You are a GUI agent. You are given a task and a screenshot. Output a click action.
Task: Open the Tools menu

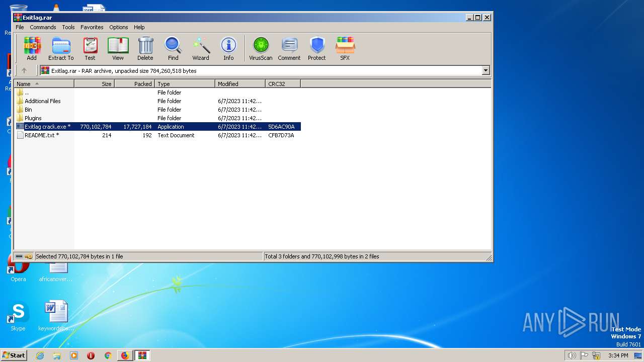(x=68, y=27)
